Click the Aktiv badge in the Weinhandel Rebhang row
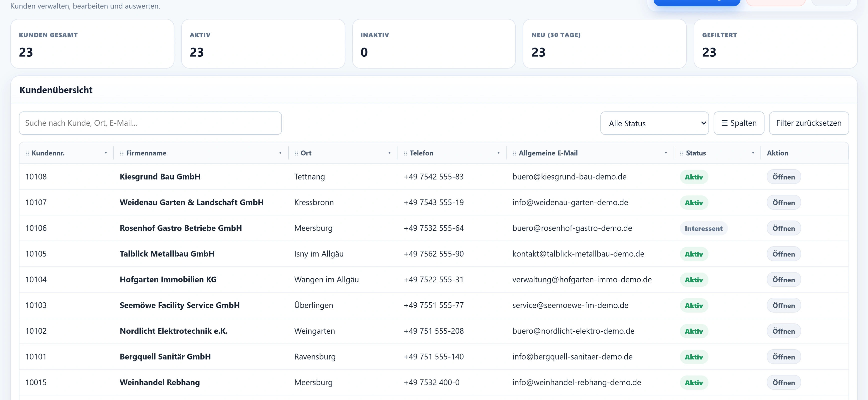The height and width of the screenshot is (400, 868). click(x=694, y=383)
